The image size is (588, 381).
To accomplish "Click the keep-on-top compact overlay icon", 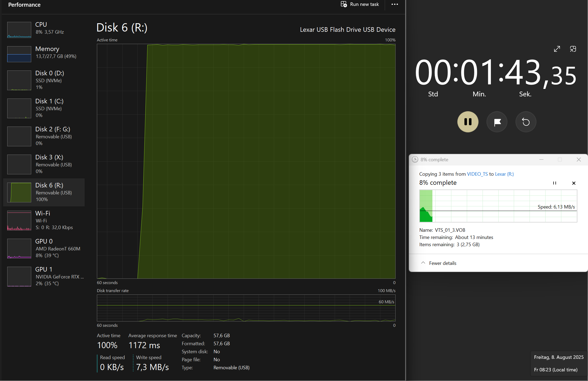I will tap(573, 49).
